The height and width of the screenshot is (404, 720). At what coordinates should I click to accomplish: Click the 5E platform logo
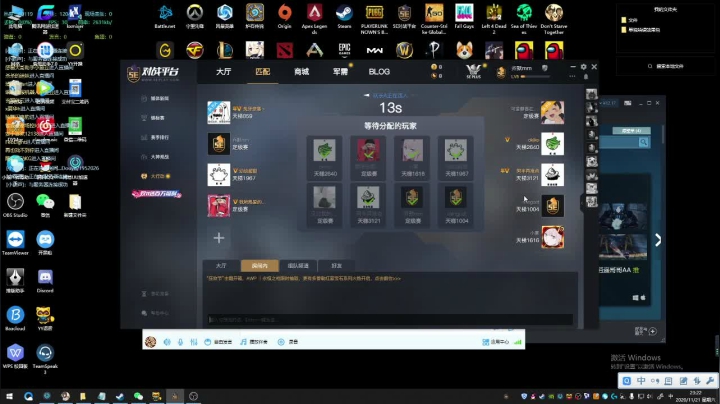[153, 73]
